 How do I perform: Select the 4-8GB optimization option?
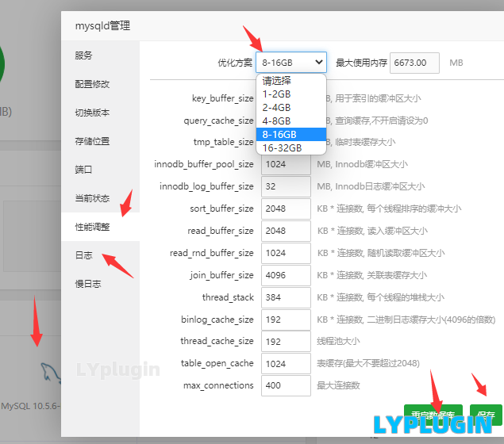pos(291,121)
